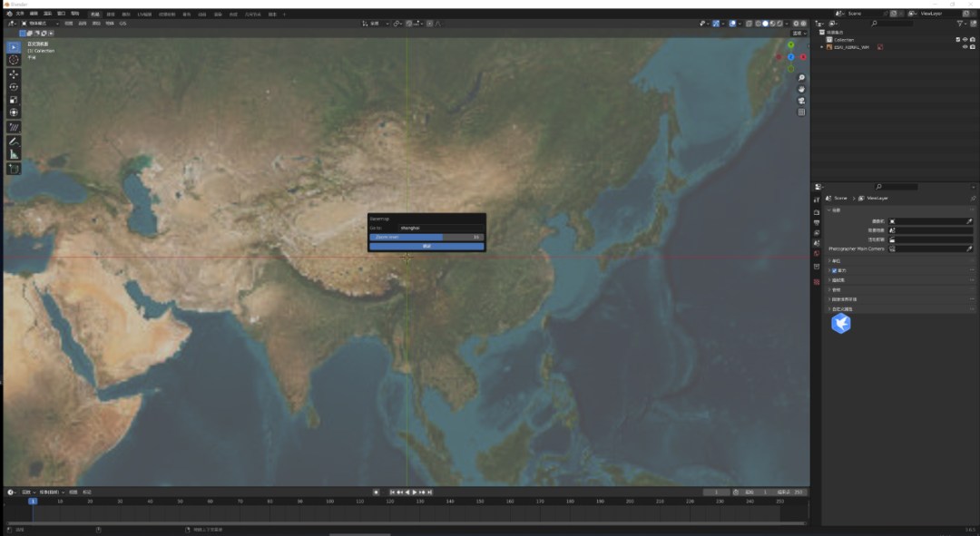Open the Edit menu

tap(34, 14)
